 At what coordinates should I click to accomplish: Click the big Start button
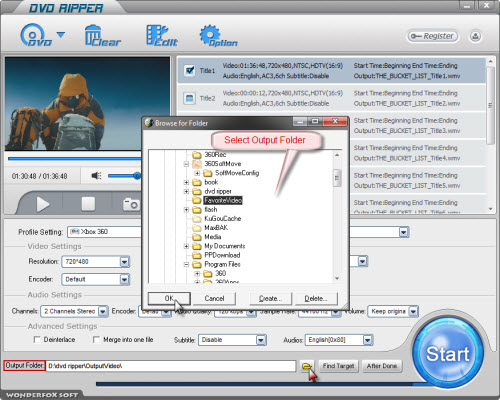[x=447, y=353]
